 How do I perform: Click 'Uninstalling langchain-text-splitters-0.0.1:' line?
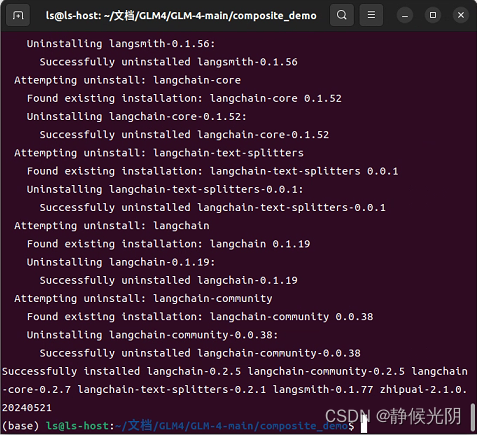[165, 189]
